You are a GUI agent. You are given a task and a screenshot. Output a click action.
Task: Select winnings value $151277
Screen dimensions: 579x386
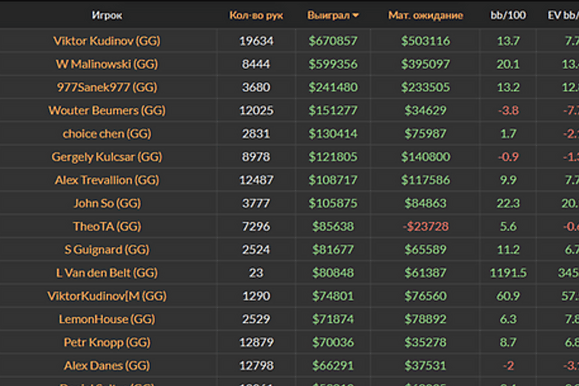point(333,110)
